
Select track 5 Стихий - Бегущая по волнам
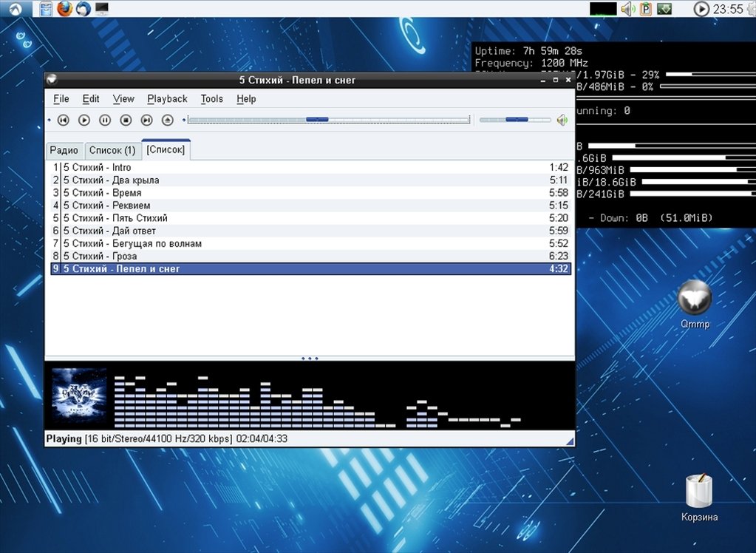(x=311, y=243)
